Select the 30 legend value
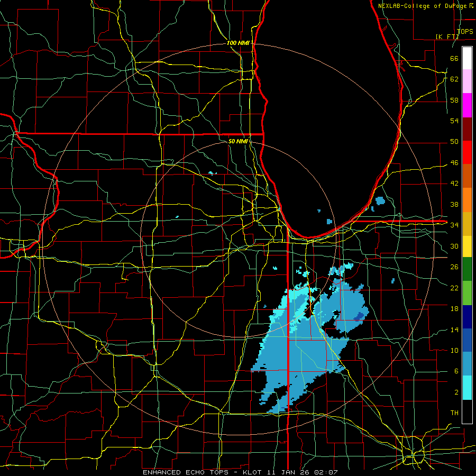This screenshot has width=476, height=476. coord(454,246)
